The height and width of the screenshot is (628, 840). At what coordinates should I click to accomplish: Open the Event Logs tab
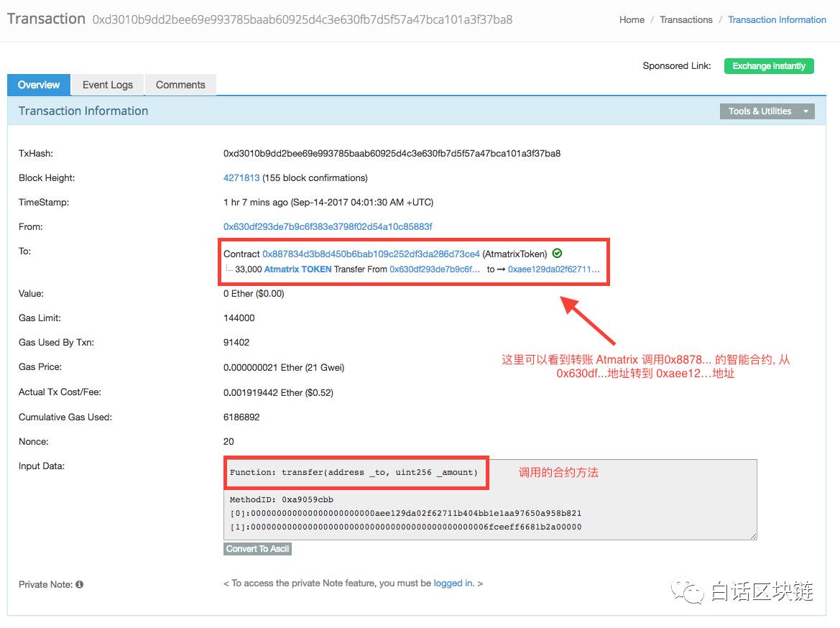(x=108, y=86)
